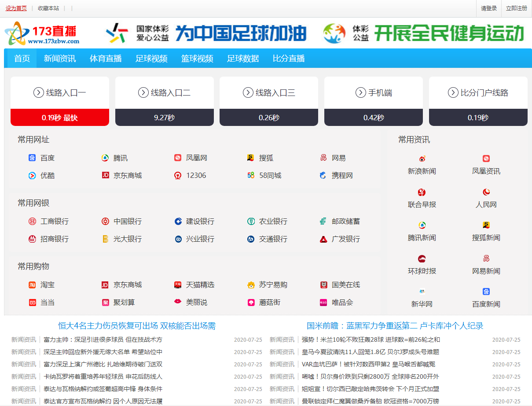Open the 新闻资讯 navigation tab
The image size is (532, 406).
tap(60, 59)
